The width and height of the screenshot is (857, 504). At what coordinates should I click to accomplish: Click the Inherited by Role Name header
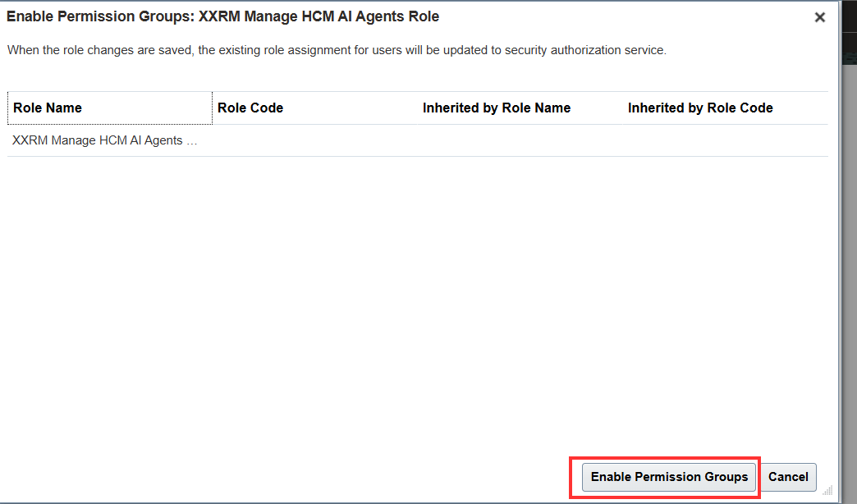coord(497,108)
